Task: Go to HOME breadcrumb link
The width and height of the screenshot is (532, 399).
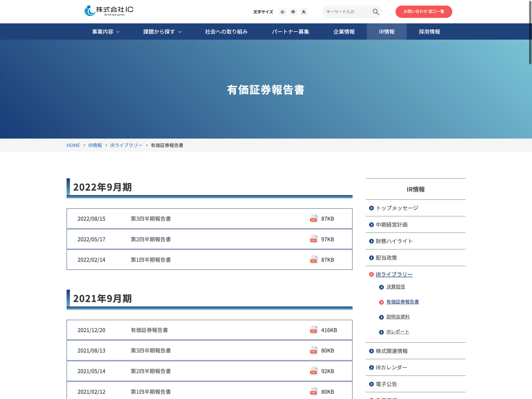Action: pyautogui.click(x=73, y=145)
